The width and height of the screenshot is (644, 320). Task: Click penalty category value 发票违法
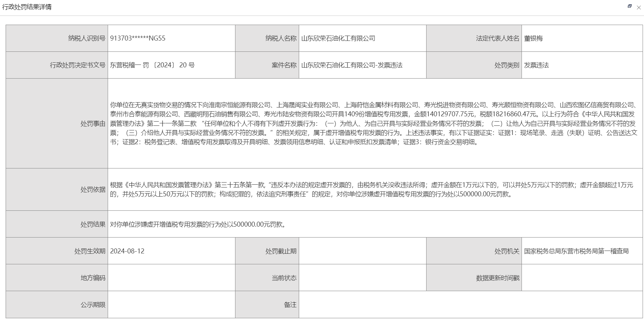[x=536, y=65]
